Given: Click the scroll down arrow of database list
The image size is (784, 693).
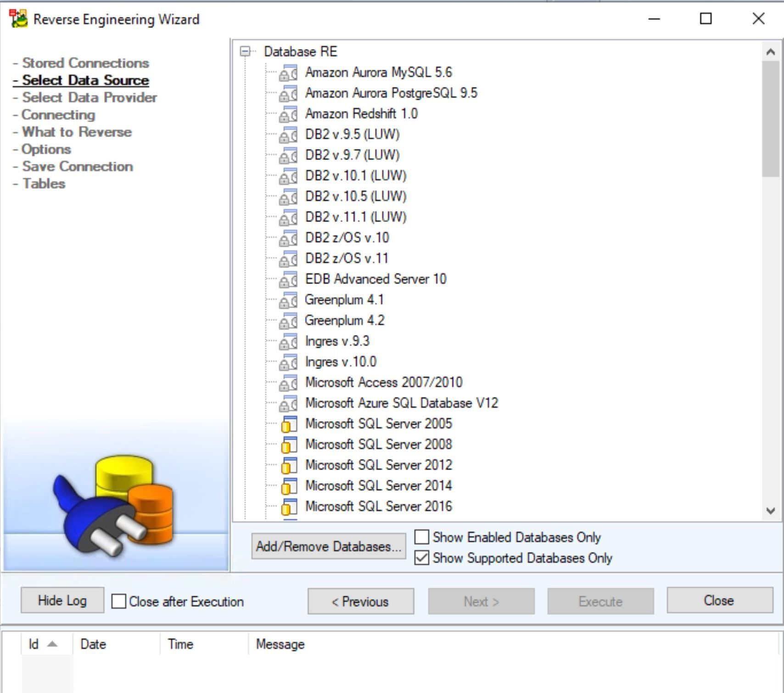Looking at the screenshot, I should point(771,511).
